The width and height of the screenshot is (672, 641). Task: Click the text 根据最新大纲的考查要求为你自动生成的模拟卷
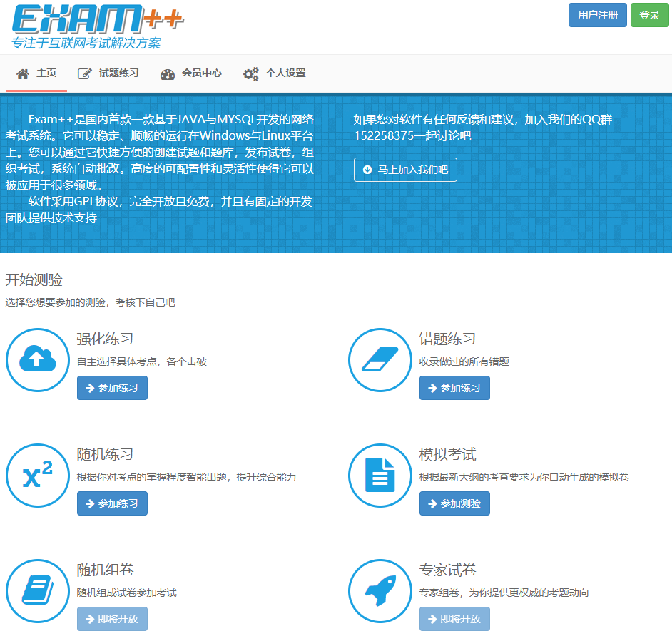pos(524,477)
